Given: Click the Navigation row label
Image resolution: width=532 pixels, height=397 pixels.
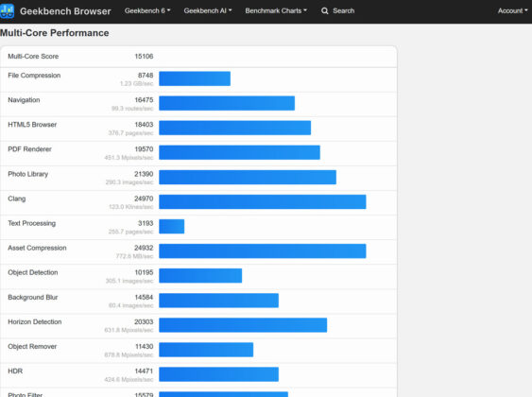Looking at the screenshot, I should (x=24, y=100).
